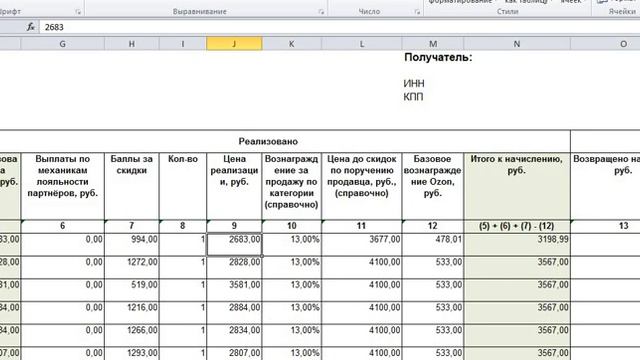
Task: Select column H header
Action: click(x=131, y=44)
